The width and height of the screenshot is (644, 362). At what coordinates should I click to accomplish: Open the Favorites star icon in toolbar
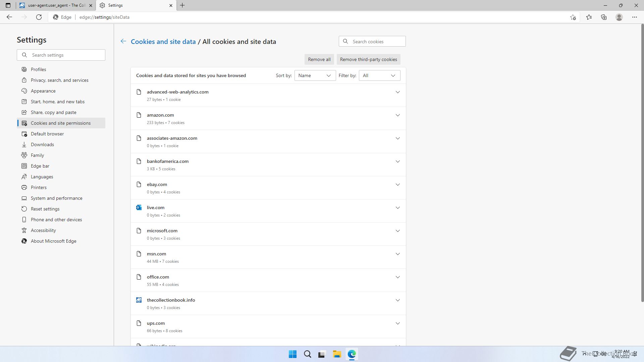click(x=589, y=17)
